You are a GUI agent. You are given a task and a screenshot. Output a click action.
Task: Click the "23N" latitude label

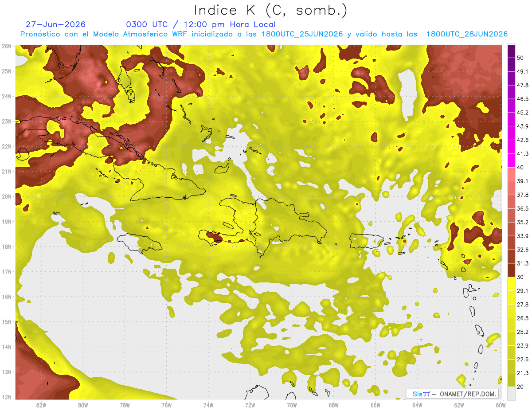(x=6, y=121)
